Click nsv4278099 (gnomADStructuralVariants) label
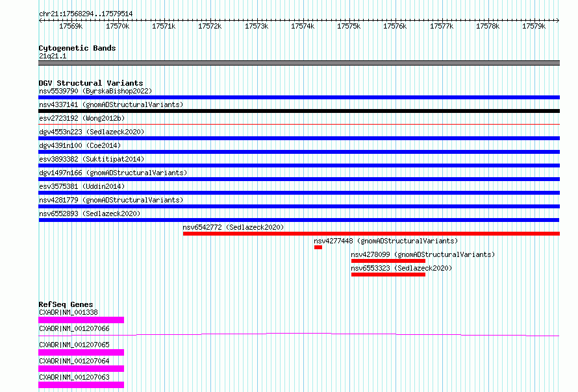Screen dimensions: 578x392 [x=423, y=254]
